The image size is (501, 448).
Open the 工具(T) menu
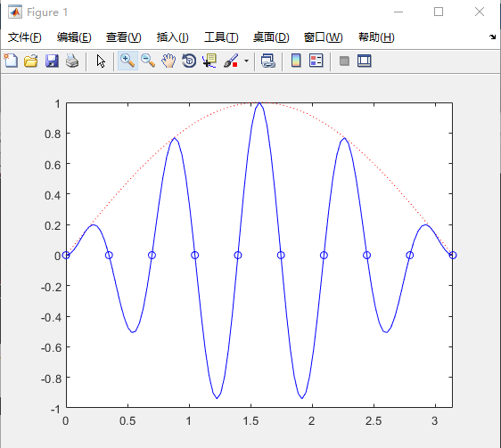click(221, 37)
